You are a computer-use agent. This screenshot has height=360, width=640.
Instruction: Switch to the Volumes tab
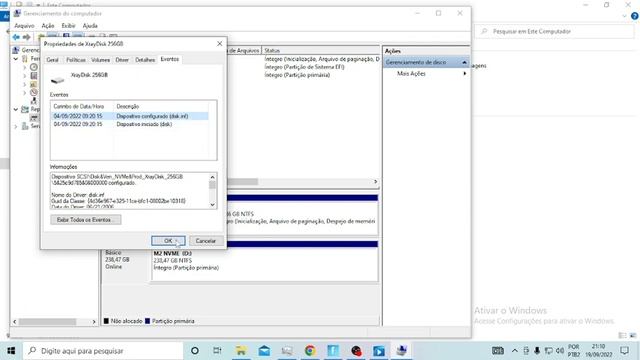[100, 60]
